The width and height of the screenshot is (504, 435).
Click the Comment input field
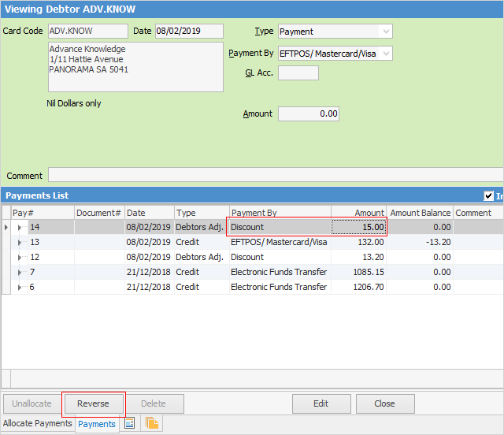point(276,175)
